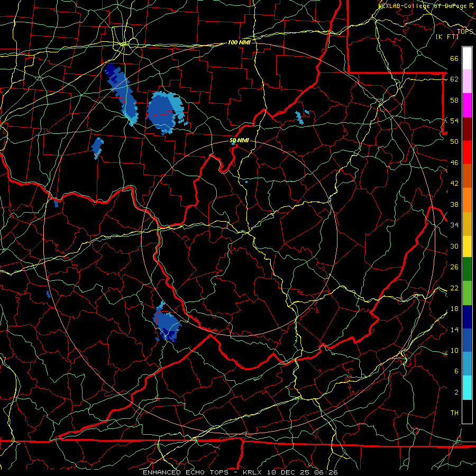Click the bright red legend swatch

[x=467, y=152]
